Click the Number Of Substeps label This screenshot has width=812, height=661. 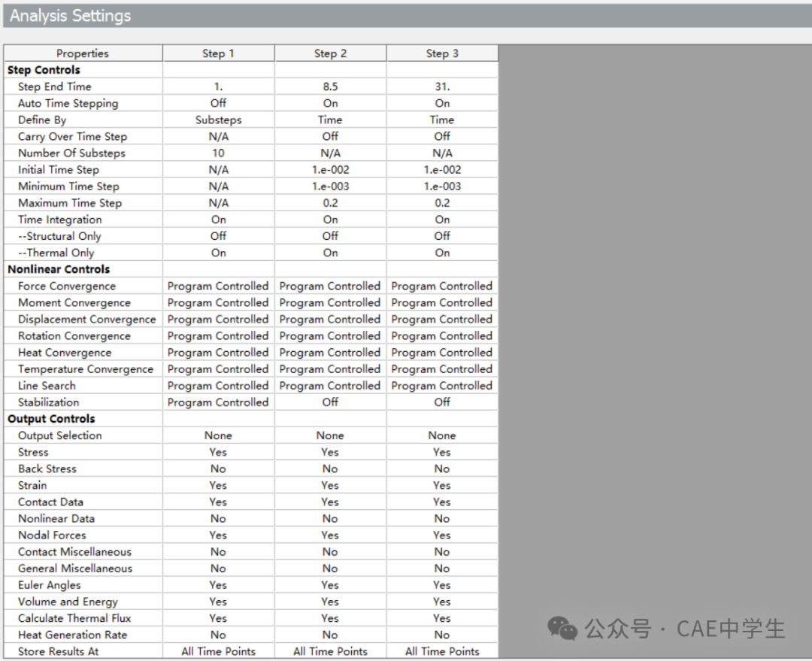[x=71, y=153]
